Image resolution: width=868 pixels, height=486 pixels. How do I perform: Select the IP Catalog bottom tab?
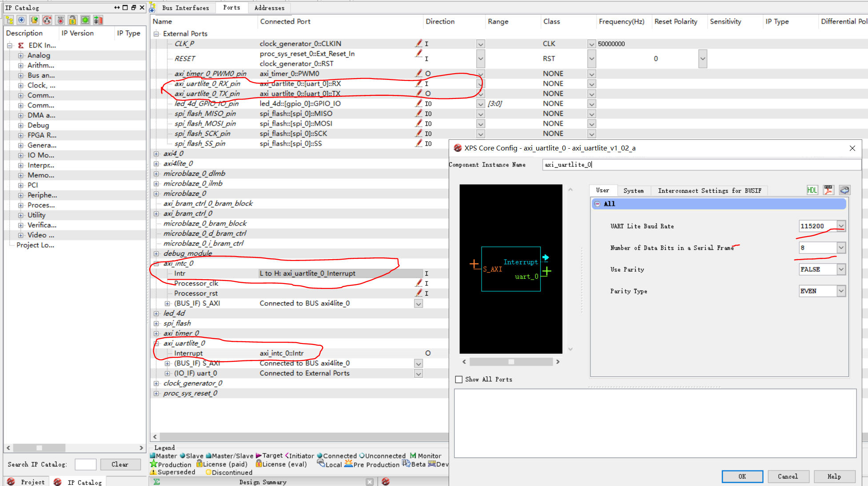point(78,482)
